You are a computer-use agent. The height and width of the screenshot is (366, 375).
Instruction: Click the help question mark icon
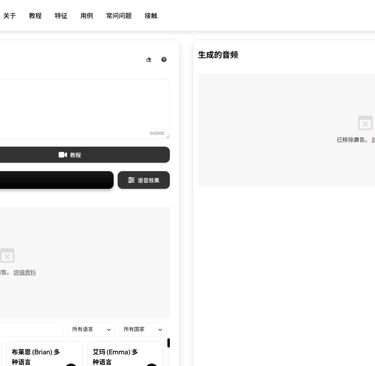[164, 59]
